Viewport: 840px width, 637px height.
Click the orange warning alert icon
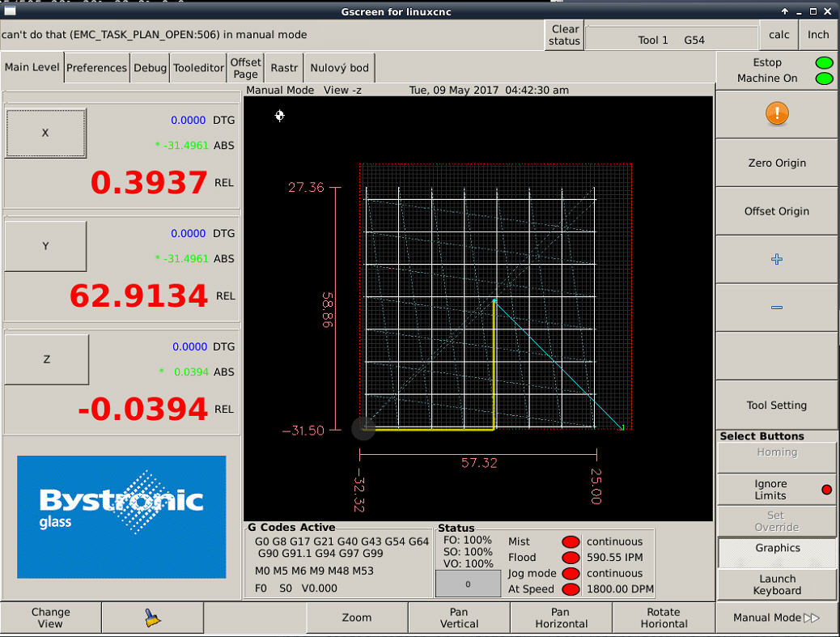point(776,114)
